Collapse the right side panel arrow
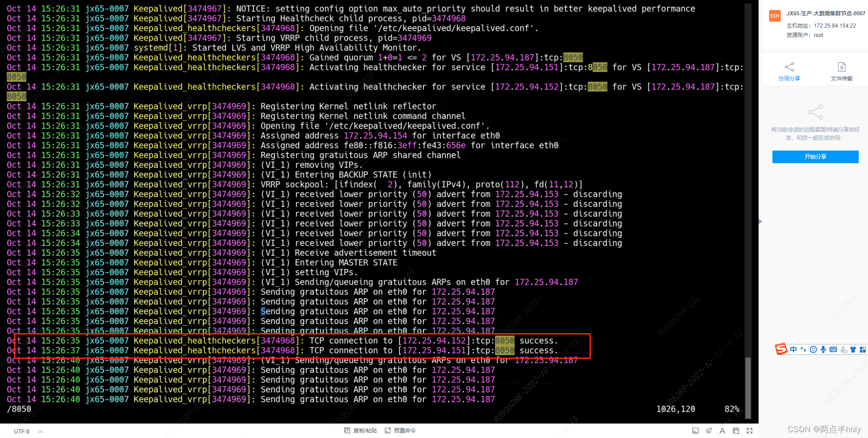 tap(760, 221)
